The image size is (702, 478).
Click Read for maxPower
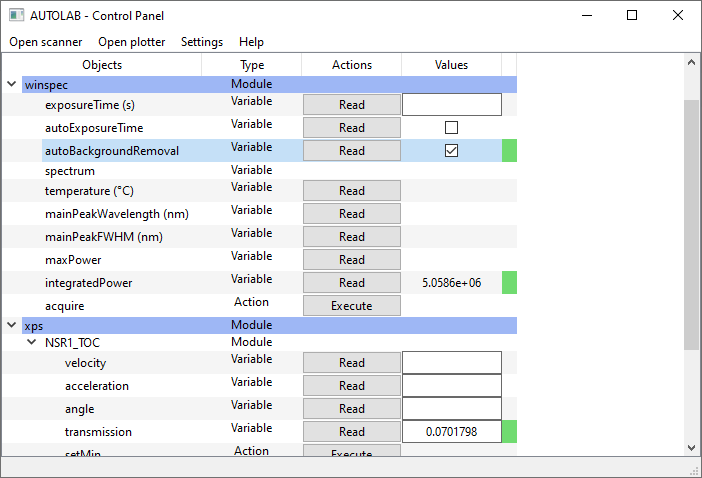[352, 260]
